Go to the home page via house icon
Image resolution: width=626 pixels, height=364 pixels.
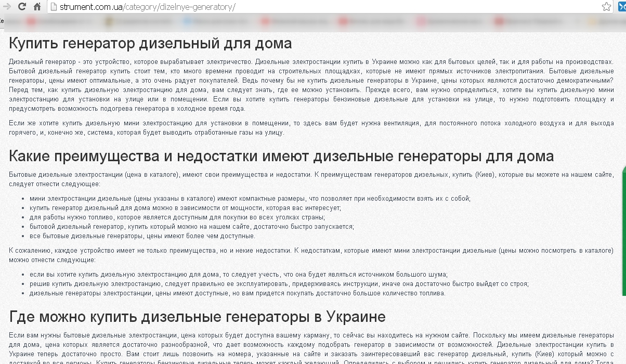pyautogui.click(x=37, y=7)
